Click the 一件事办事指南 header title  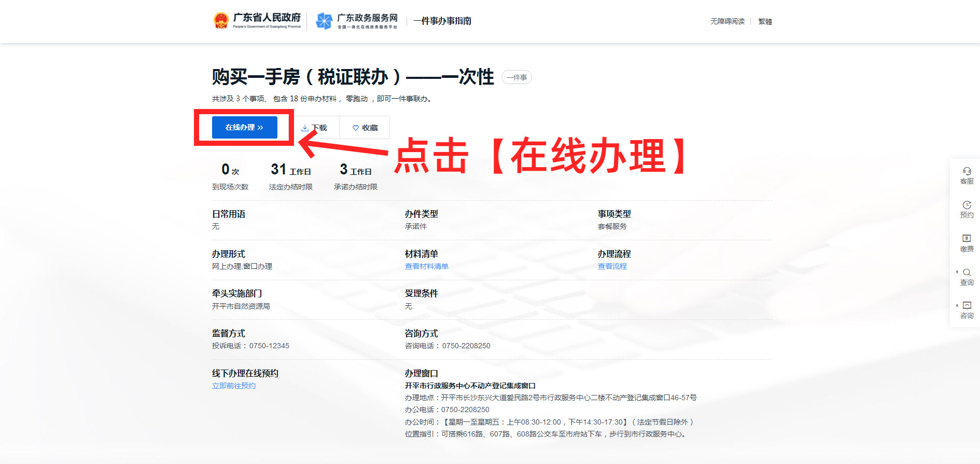[x=442, y=21]
